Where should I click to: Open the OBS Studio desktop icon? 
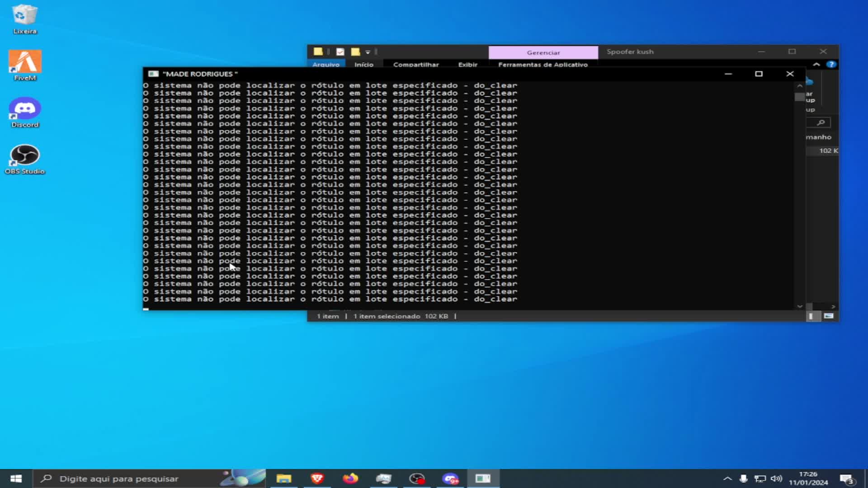coord(25,158)
